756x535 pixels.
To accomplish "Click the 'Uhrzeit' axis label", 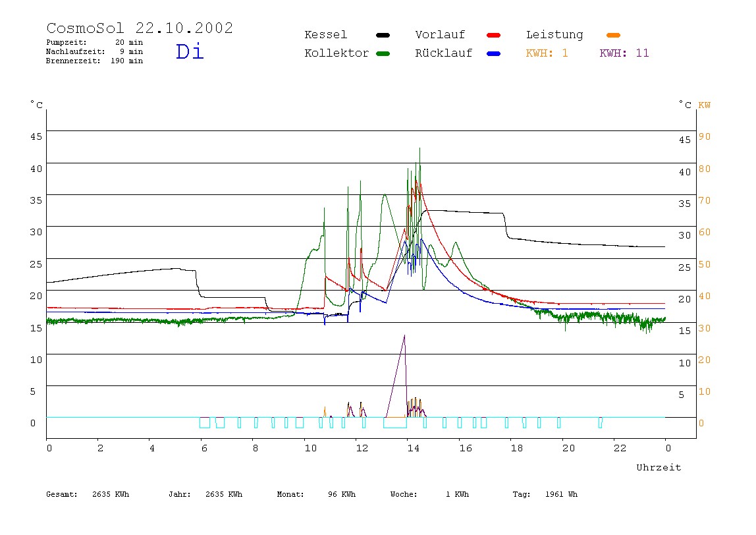I will 659,467.
